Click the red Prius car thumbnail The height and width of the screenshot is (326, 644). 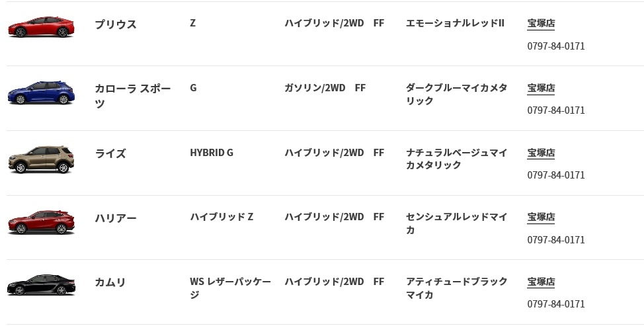point(41,26)
